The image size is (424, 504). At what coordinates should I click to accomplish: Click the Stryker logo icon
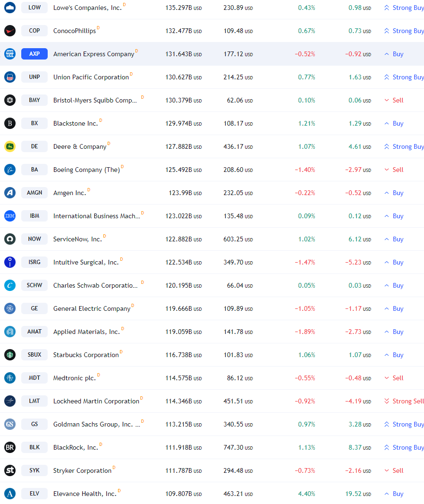pos(10,470)
